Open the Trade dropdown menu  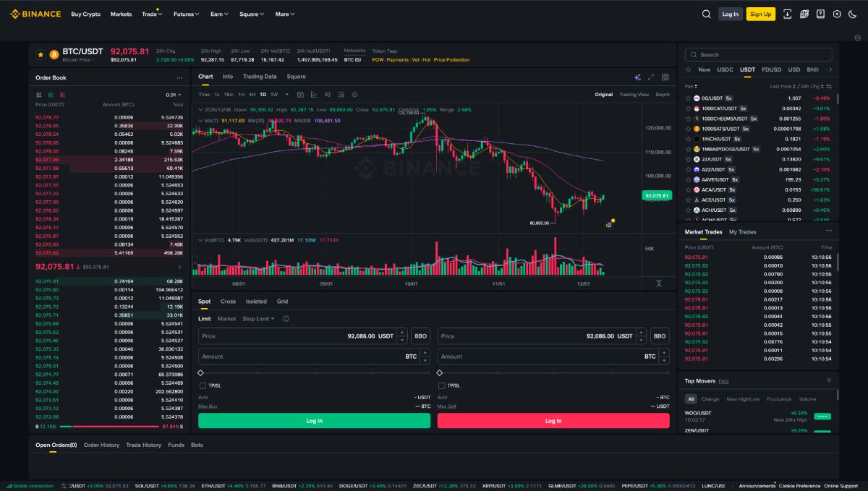152,14
